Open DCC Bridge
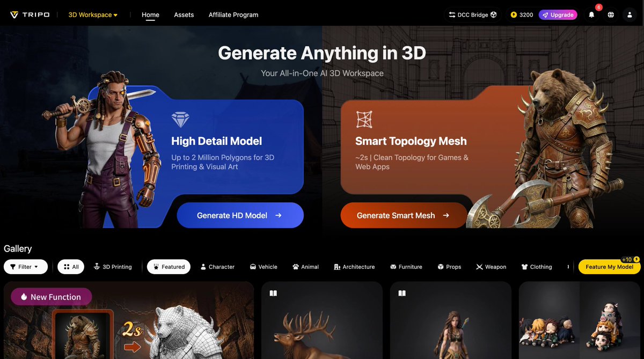 473,14
